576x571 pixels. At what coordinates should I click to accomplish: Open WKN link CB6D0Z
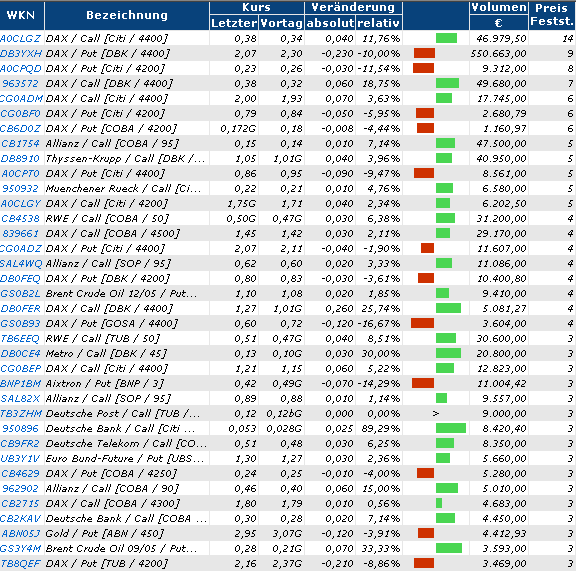point(21,129)
